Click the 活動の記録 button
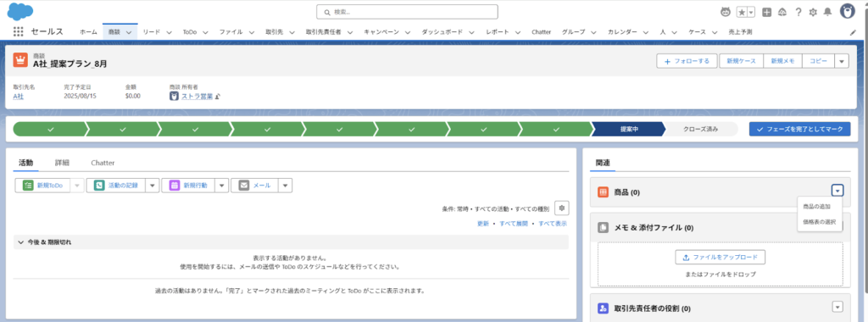The height and width of the screenshot is (322, 868). coord(116,186)
